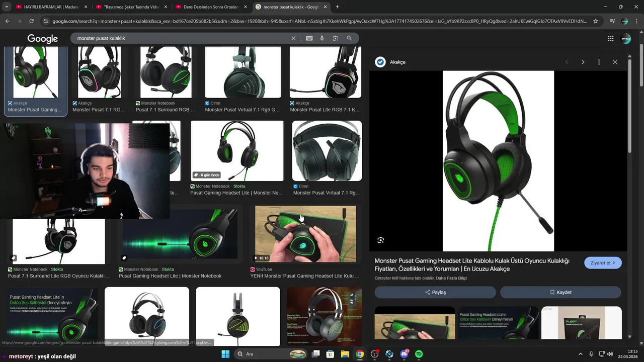Click the browser address bar URL
Viewport: 644px width, 362px height.
coord(319,21)
